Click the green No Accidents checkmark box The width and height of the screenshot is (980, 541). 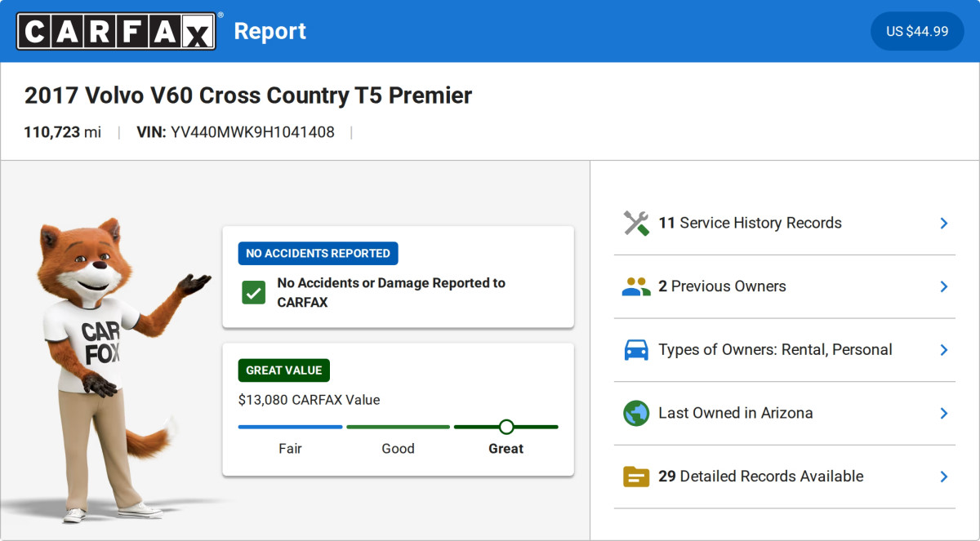pos(253,292)
